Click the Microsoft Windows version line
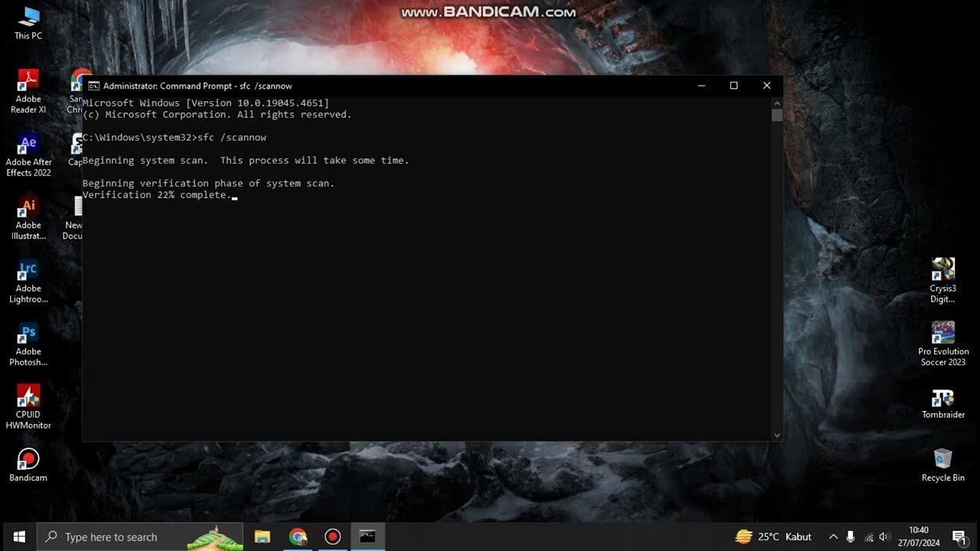 click(x=206, y=103)
